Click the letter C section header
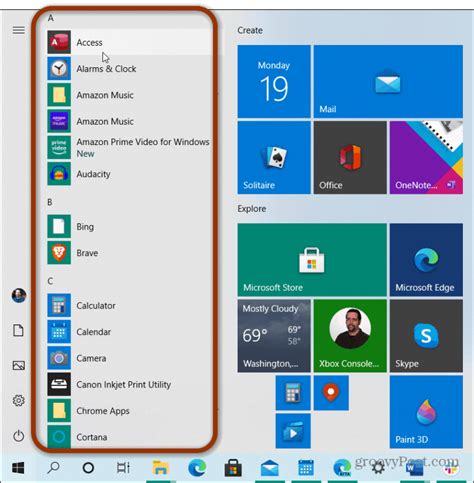Image resolution: width=474 pixels, height=483 pixels. pyautogui.click(x=50, y=281)
